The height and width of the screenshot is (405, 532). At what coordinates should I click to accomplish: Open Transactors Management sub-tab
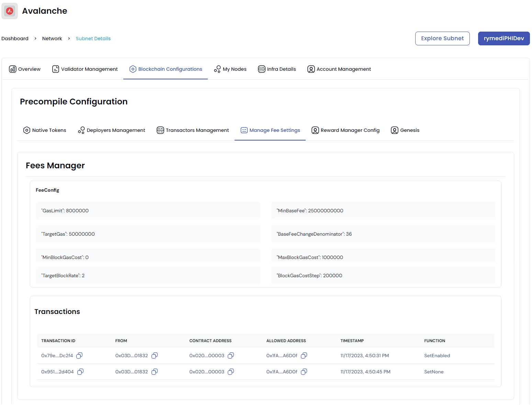pos(193,130)
